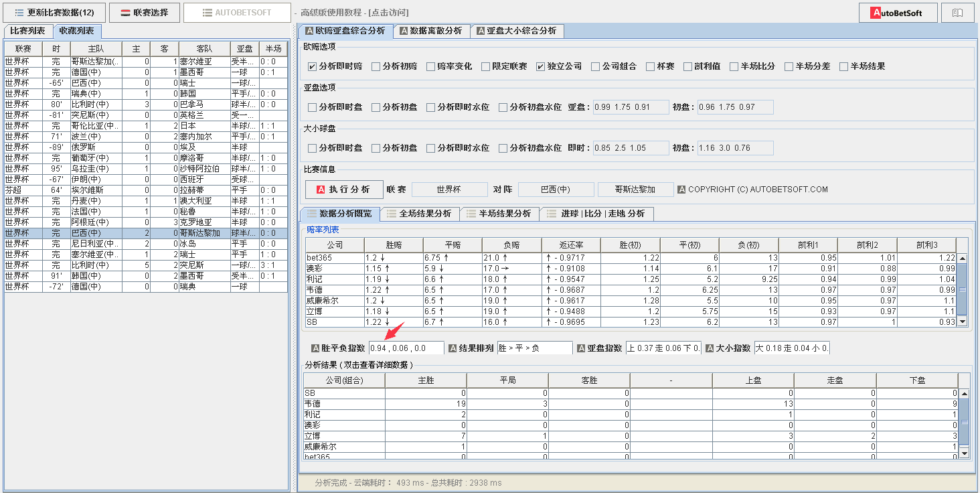Viewport: 980px width, 493px height.
Task: Click the A icon before COPYRIGHT text
Action: click(681, 190)
